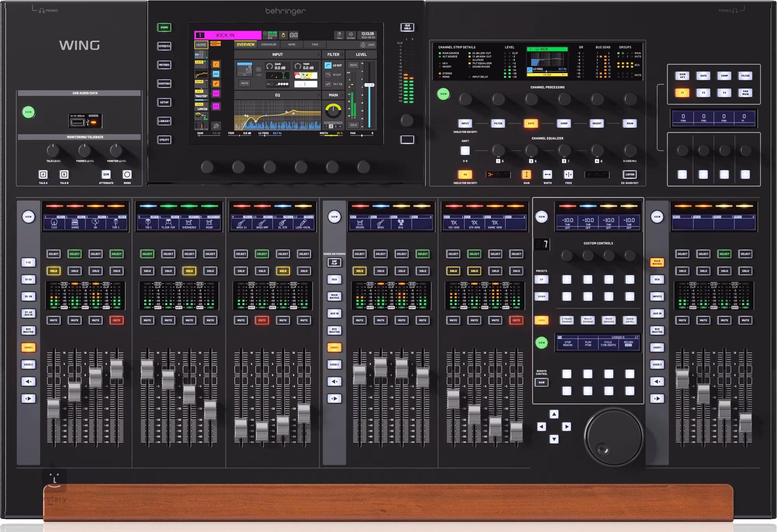Click the wrench icon in channel sidebar
The image size is (777, 532).
click(x=216, y=126)
